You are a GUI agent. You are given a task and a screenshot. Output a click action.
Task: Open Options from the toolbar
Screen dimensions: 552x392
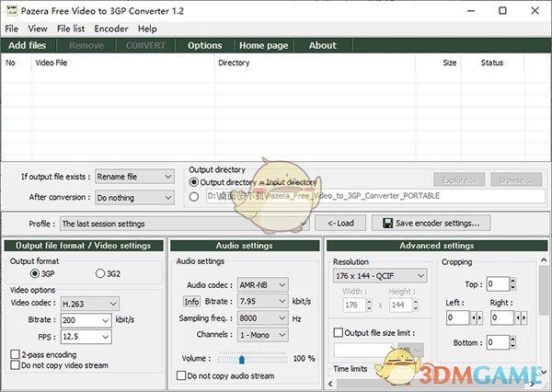click(x=205, y=45)
